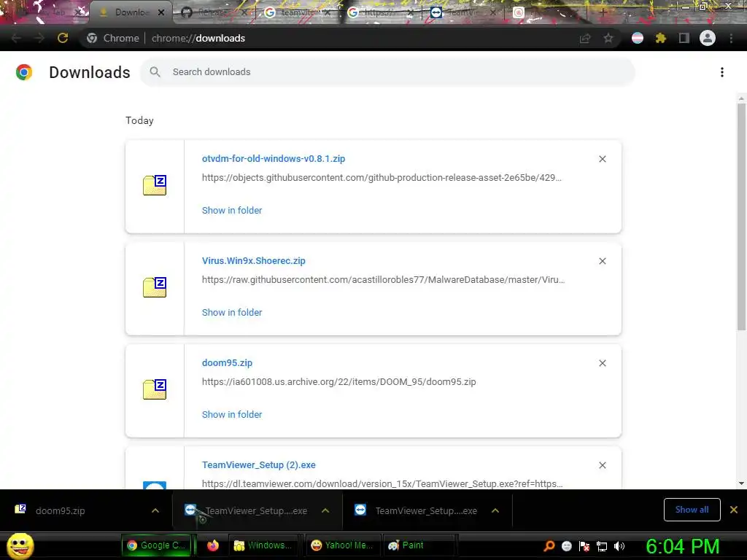This screenshot has width=747, height=560.
Task: Show otvdm-for-old-windows zip in folder
Action: click(232, 210)
